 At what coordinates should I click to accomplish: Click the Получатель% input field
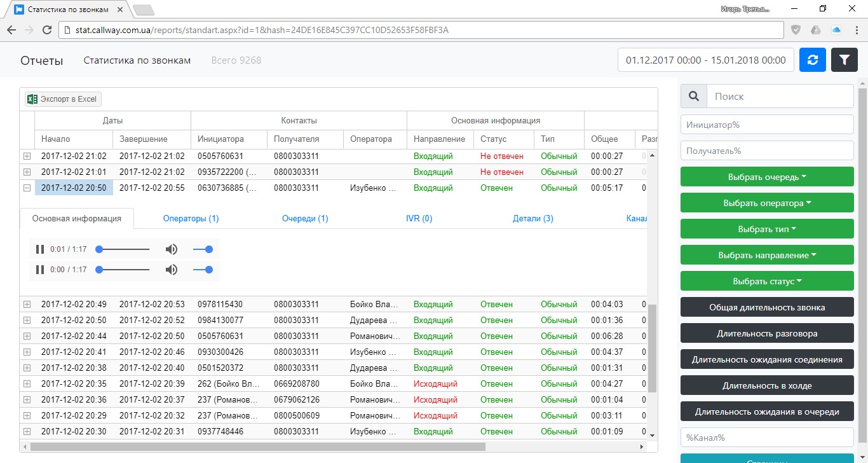tap(767, 151)
